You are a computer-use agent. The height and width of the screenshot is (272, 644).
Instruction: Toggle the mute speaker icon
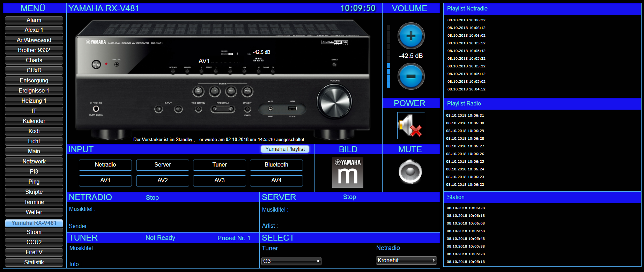coord(410,172)
